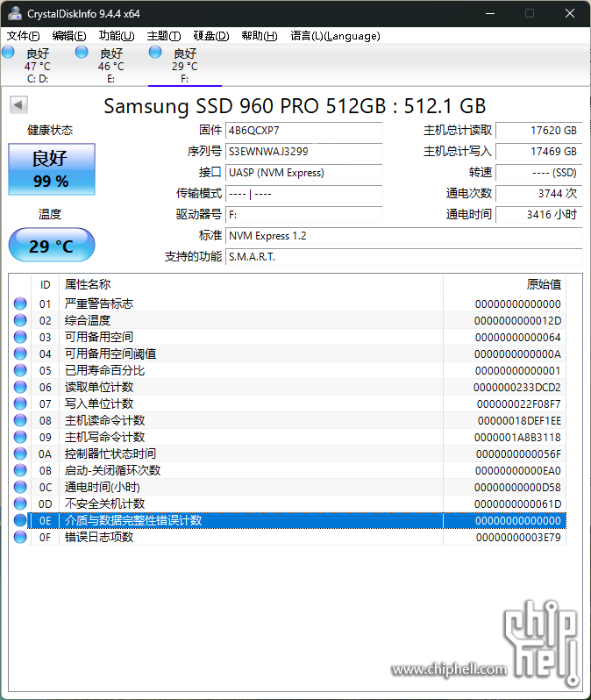Switch to drive C: D: tab at 47 °C

tap(38, 66)
